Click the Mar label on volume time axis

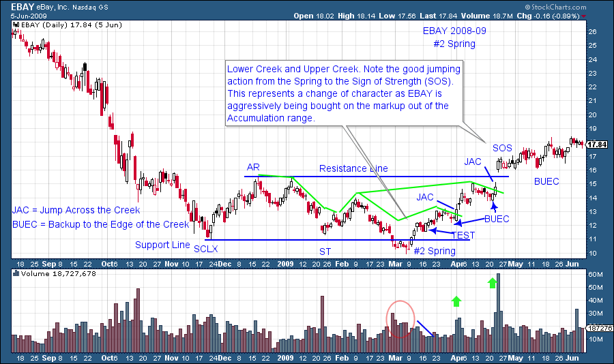tap(395, 358)
